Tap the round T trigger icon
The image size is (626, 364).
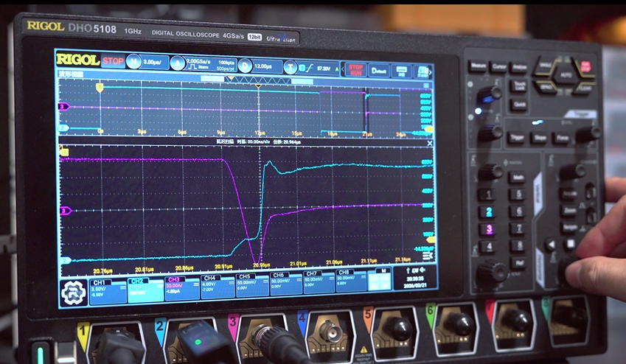pyautogui.click(x=291, y=68)
